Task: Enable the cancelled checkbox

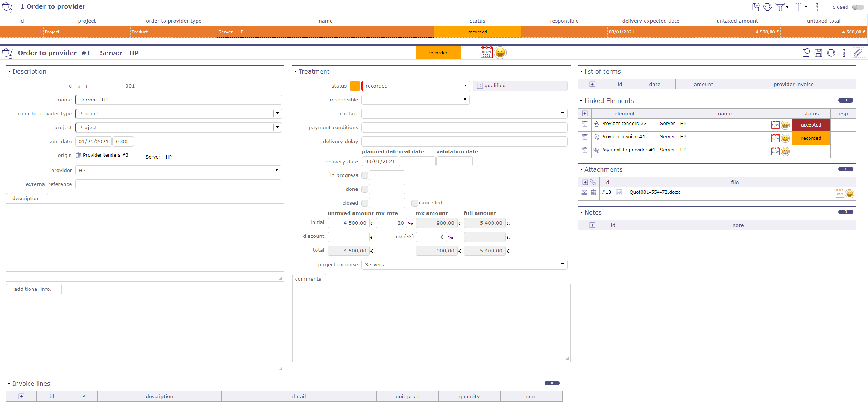Action: [414, 203]
